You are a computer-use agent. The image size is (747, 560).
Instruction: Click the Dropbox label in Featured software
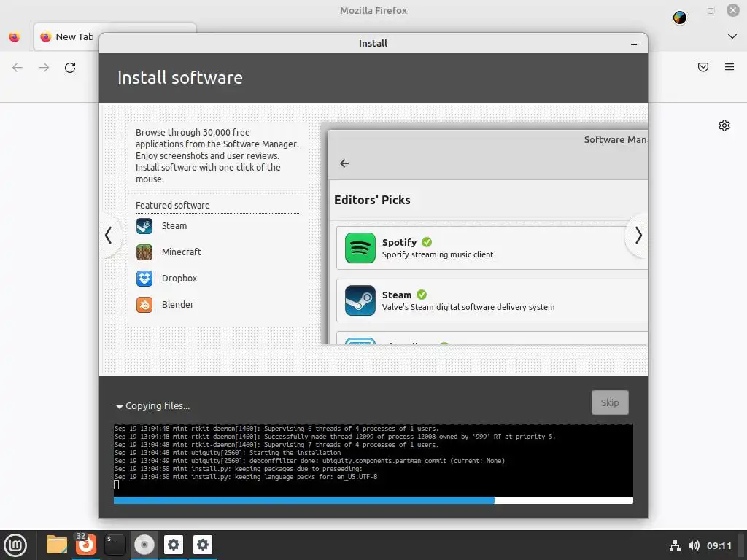click(x=179, y=278)
